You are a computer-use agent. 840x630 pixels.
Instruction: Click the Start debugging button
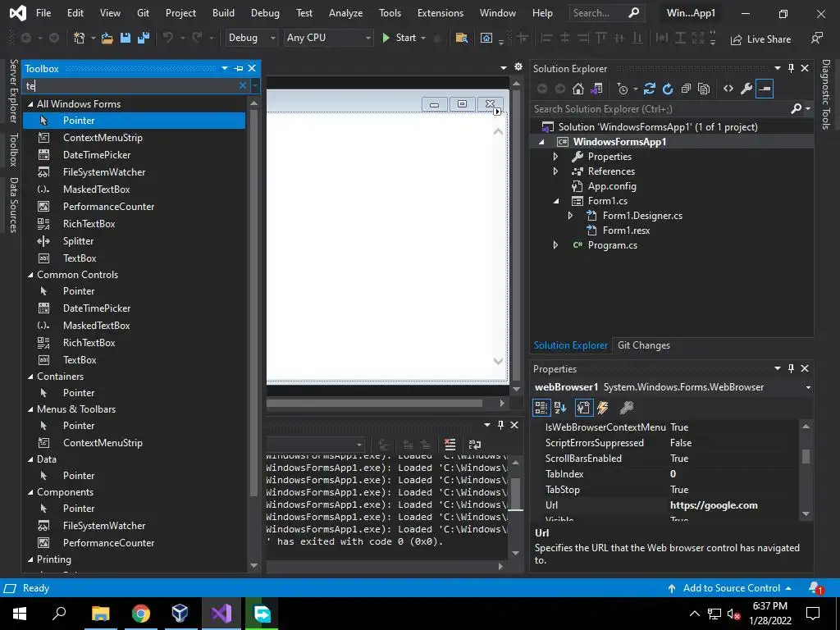pyautogui.click(x=399, y=38)
